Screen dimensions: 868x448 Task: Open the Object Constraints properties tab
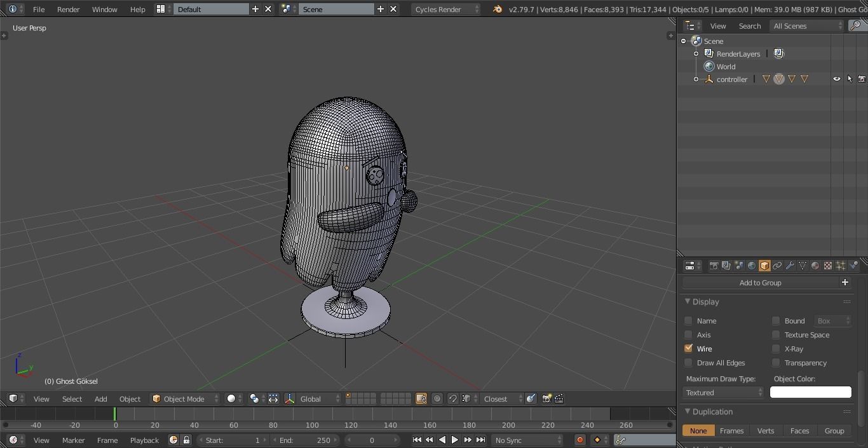tap(777, 266)
